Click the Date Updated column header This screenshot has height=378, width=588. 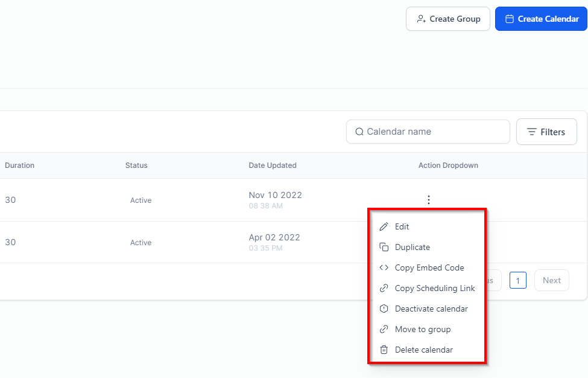273,165
